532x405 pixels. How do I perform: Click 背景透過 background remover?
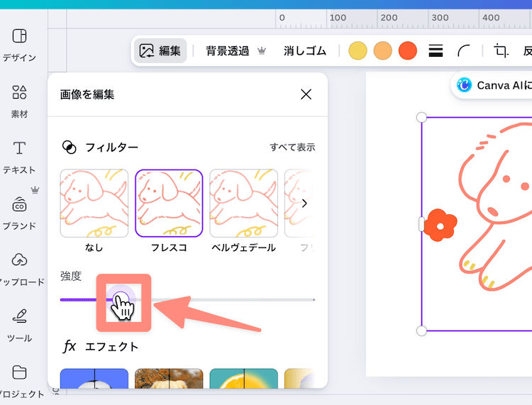227,51
